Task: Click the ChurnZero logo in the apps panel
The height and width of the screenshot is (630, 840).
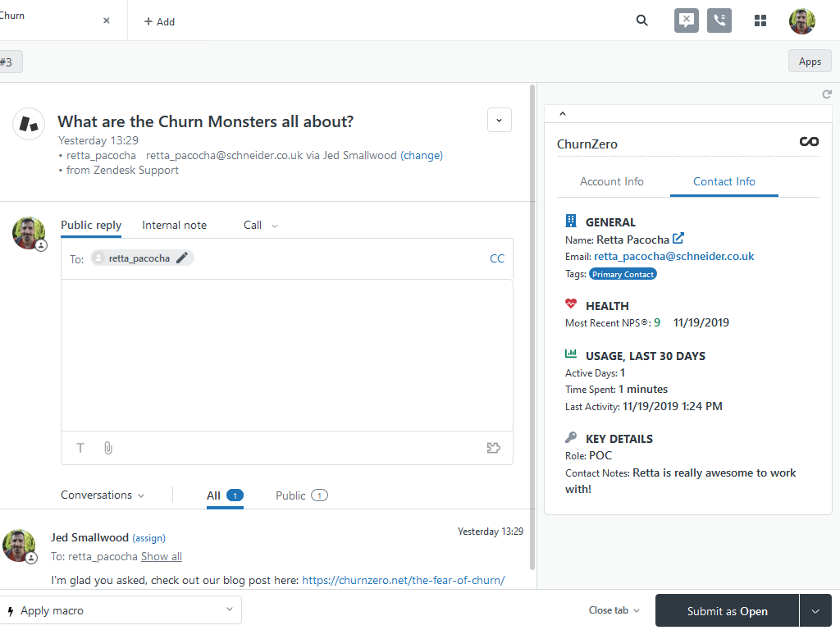Action: pyautogui.click(x=809, y=141)
